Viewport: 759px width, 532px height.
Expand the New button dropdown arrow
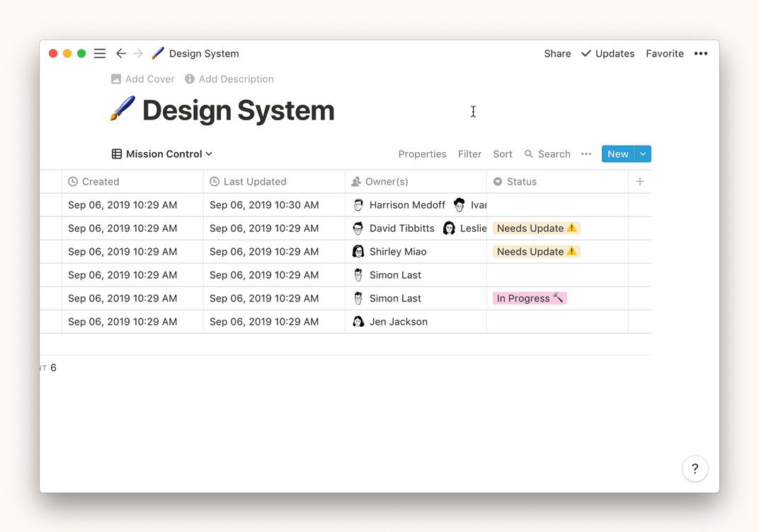643,154
